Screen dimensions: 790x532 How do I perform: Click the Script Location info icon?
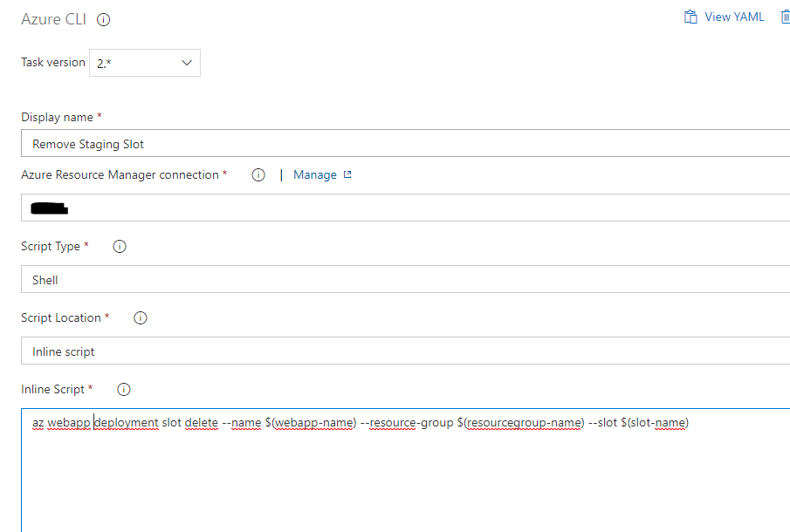pos(140,318)
